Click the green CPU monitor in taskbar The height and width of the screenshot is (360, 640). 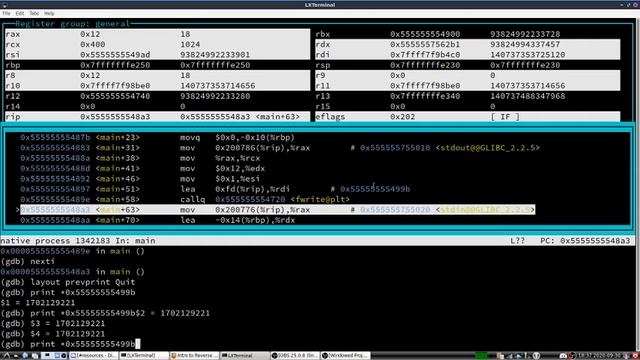[x=481, y=356]
